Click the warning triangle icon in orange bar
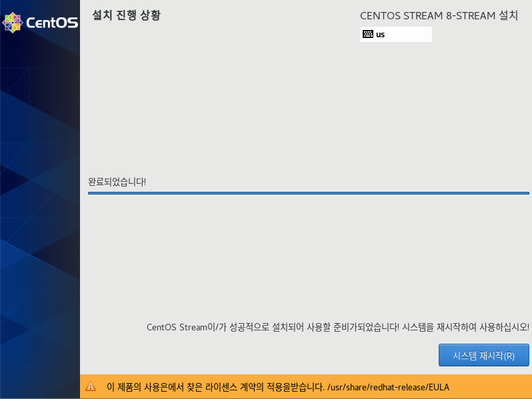532x399 pixels. tap(91, 386)
